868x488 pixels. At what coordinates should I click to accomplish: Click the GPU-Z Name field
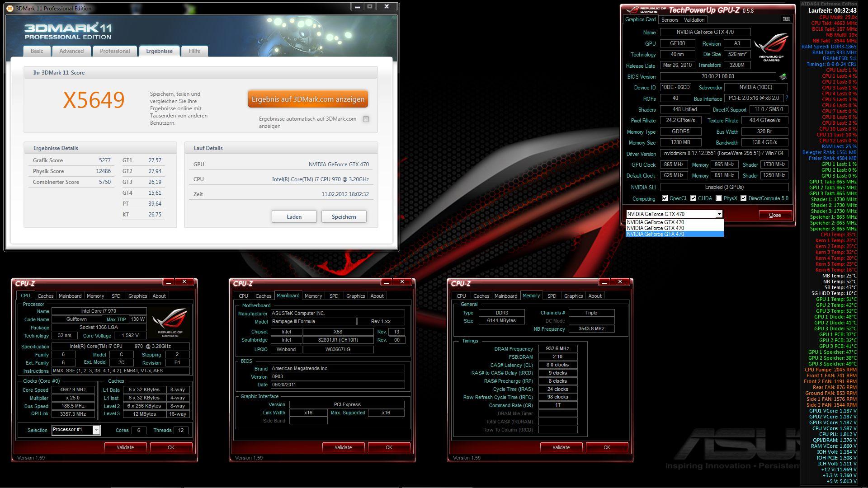(x=705, y=32)
